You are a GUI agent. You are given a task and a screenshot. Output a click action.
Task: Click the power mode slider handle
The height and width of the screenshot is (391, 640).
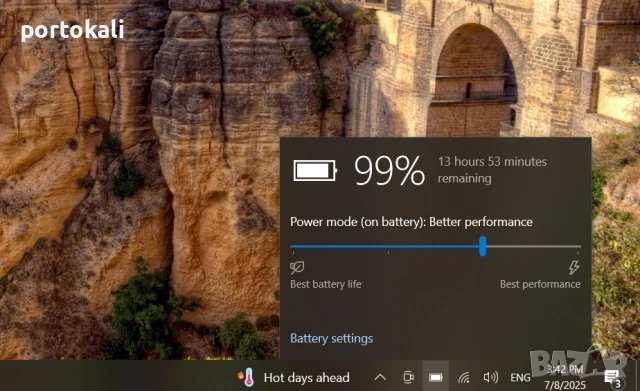(x=482, y=246)
